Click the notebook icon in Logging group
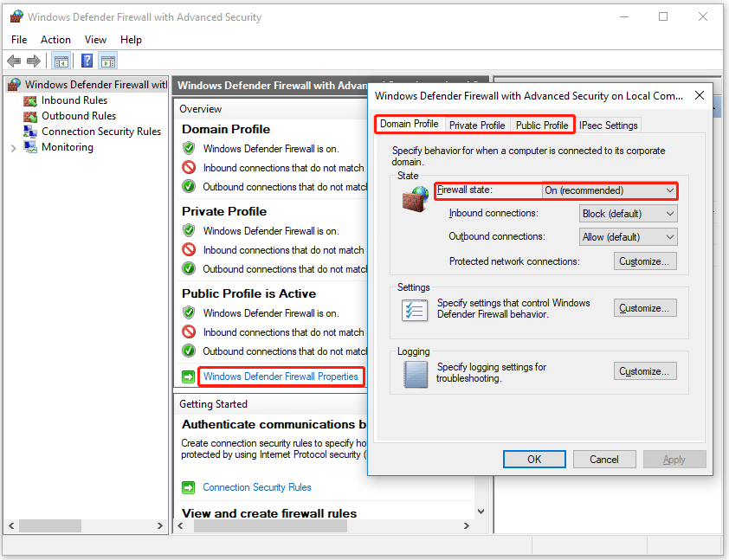Viewport: 729px width, 560px height. [416, 374]
